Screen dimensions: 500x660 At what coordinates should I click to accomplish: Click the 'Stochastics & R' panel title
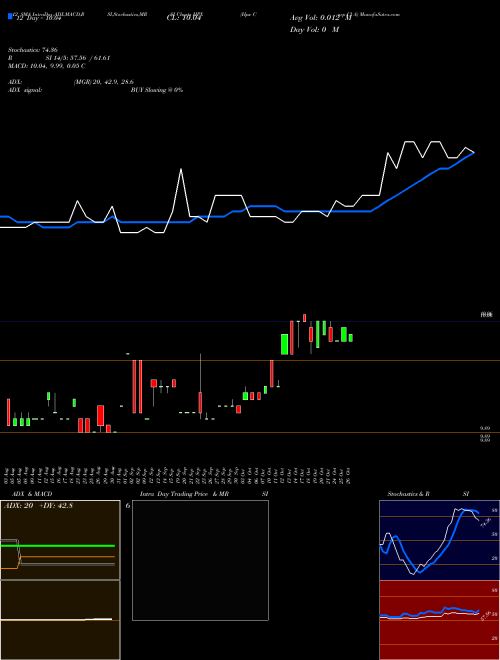409,494
